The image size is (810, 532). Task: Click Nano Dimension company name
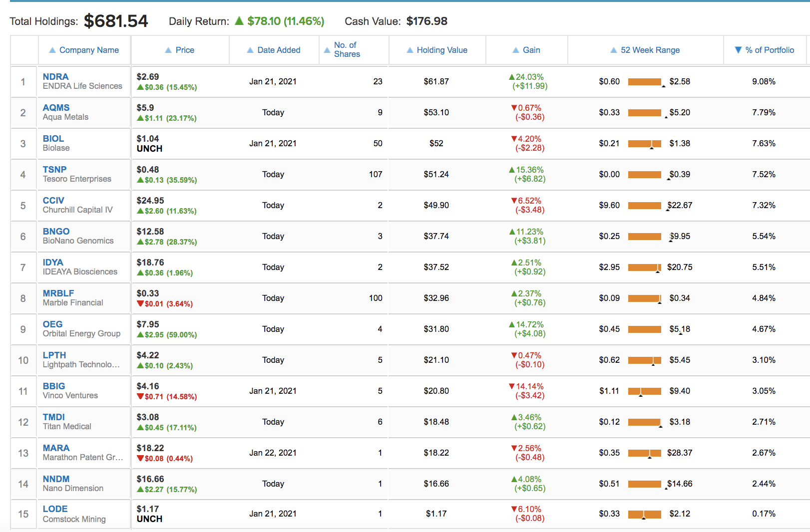[73, 489]
